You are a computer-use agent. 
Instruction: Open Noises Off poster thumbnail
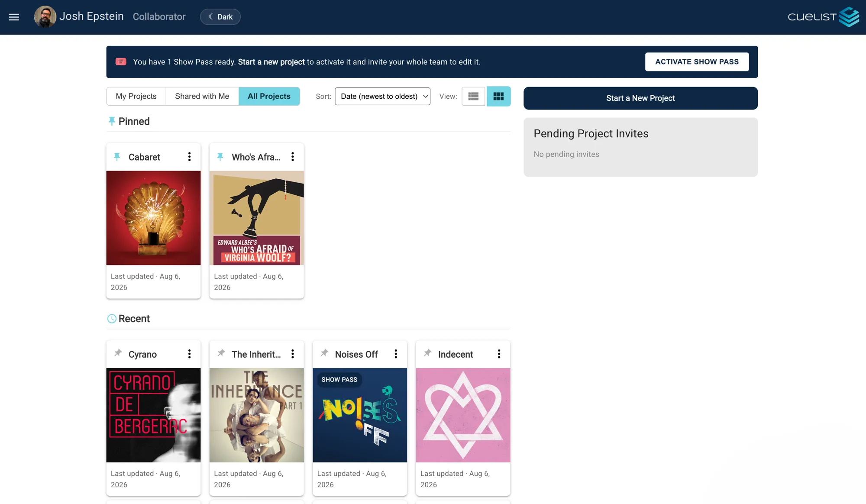click(x=360, y=415)
